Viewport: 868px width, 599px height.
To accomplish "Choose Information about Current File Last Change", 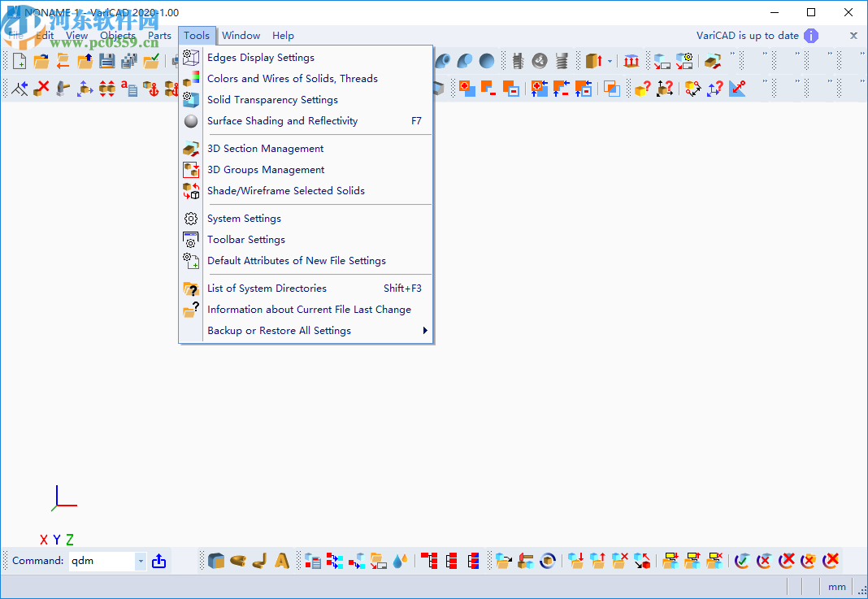I will [306, 309].
